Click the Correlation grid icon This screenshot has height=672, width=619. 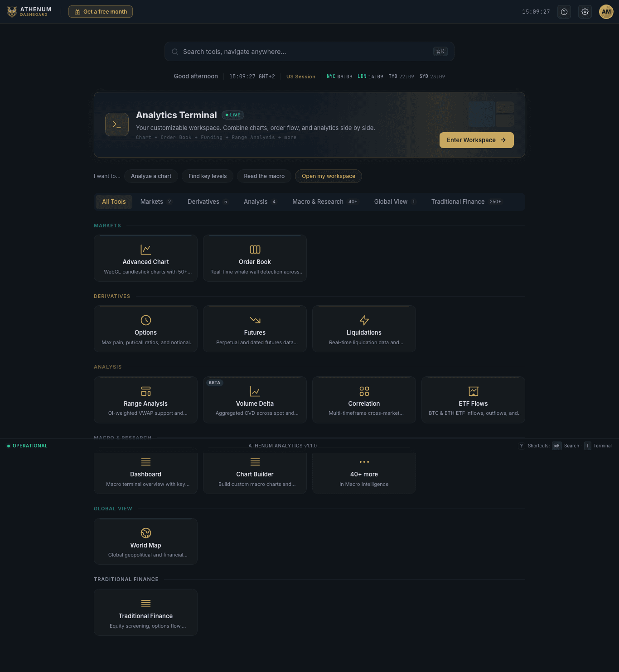364,391
